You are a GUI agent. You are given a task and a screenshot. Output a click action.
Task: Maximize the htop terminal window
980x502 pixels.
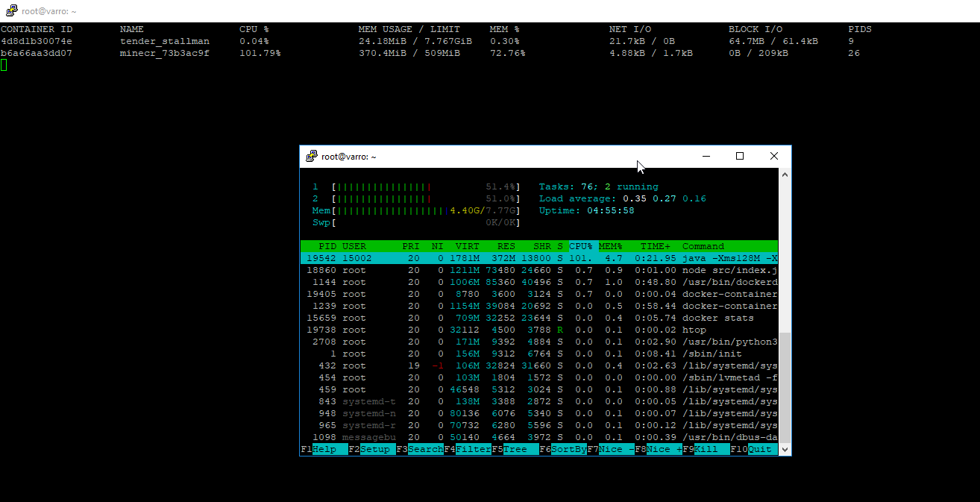click(x=740, y=157)
